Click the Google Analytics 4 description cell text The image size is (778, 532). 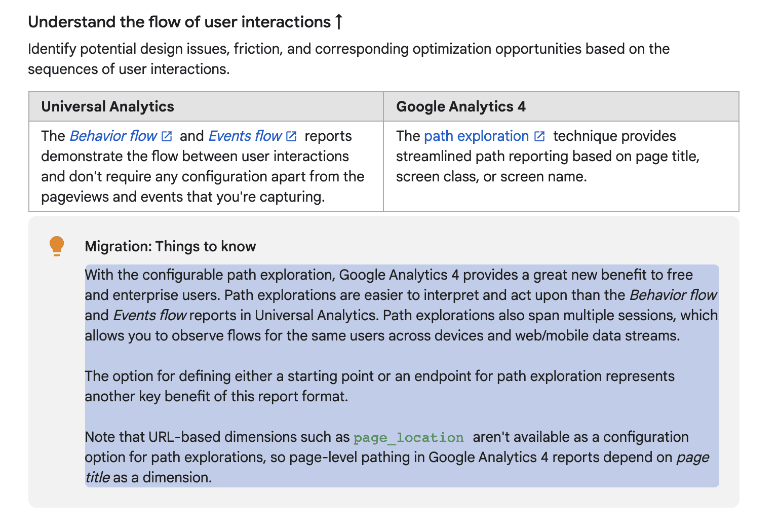pyautogui.click(x=548, y=156)
